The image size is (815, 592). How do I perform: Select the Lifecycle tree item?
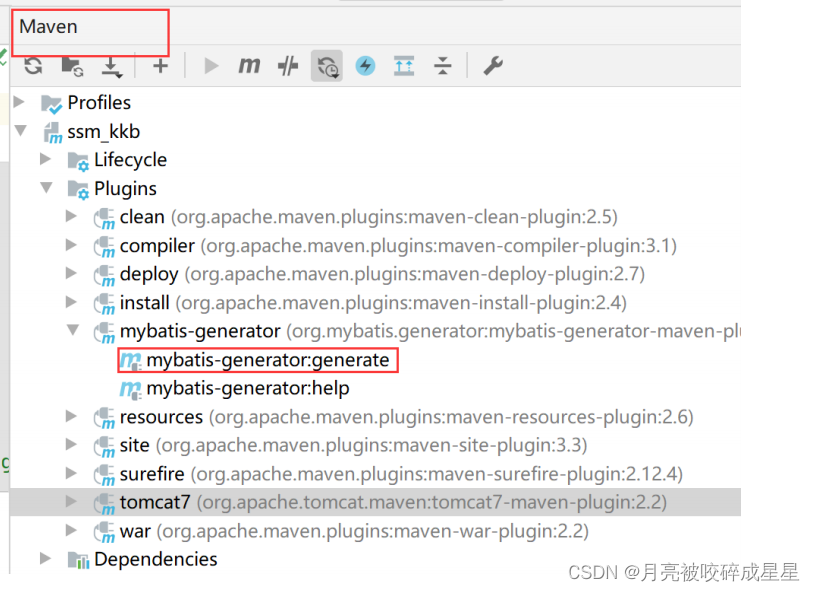(130, 160)
